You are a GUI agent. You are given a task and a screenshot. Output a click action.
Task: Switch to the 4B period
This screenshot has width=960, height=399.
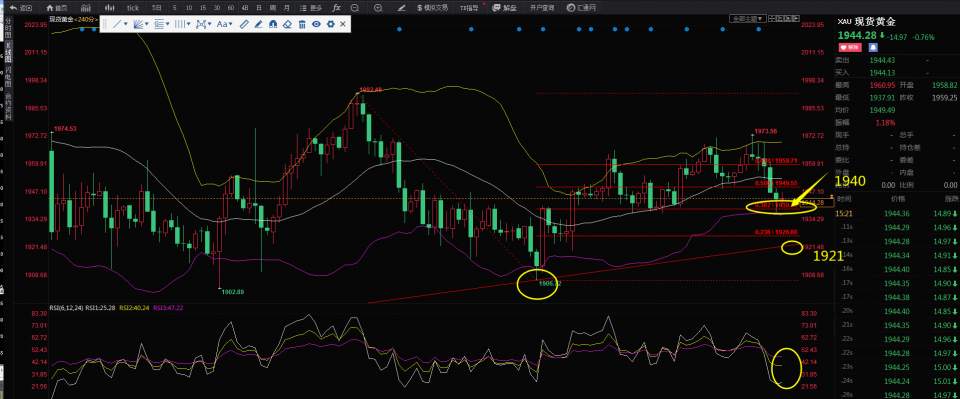point(245,8)
